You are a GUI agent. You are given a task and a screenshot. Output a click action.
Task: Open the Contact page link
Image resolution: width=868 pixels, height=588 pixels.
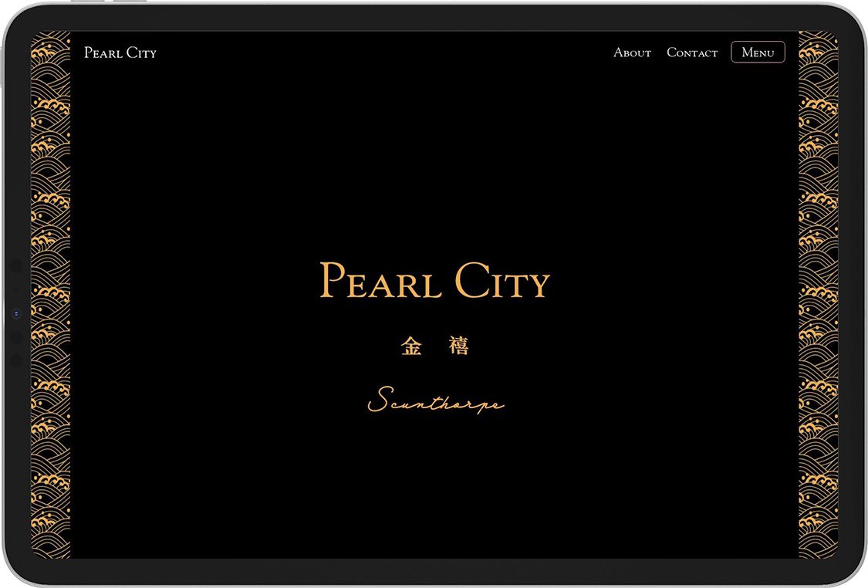692,52
